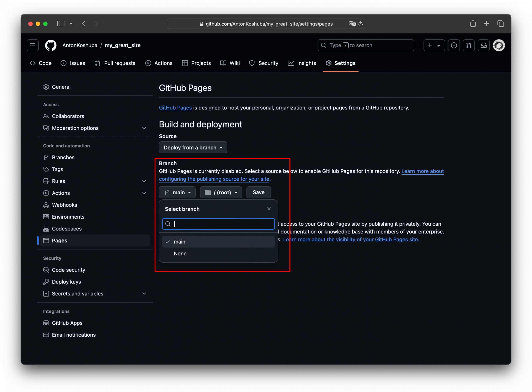The image size is (532, 392).
Task: Open Branches settings in sidebar
Action: (x=95, y=157)
